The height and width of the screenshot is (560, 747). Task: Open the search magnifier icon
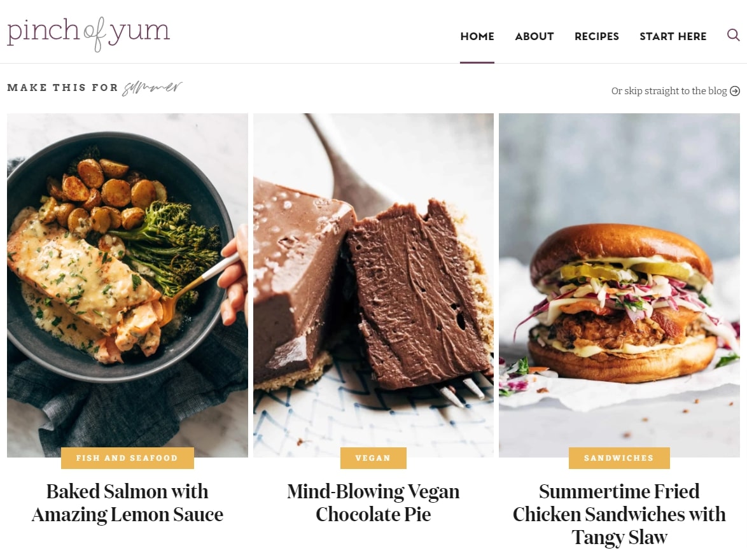point(733,35)
